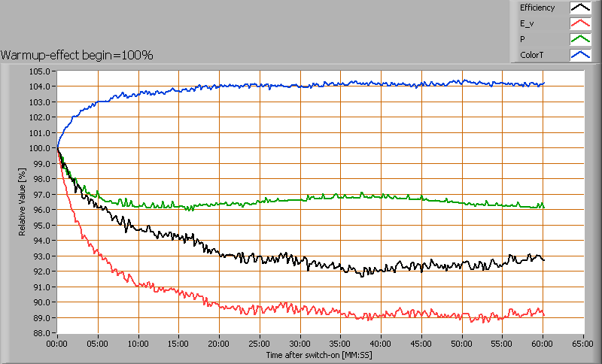Click the blue ColorT curve in the plot
The image size is (602, 364).
(x=301, y=86)
